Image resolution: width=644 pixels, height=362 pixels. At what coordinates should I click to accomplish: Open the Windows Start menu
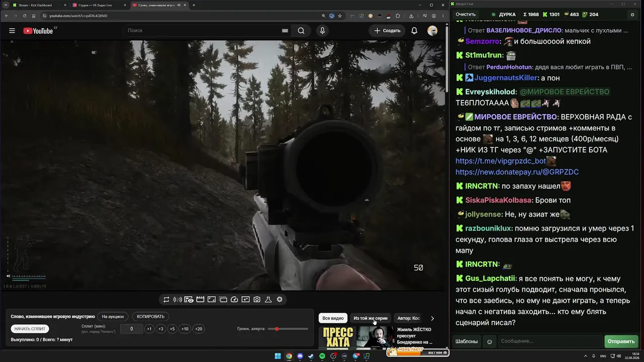pos(278,356)
